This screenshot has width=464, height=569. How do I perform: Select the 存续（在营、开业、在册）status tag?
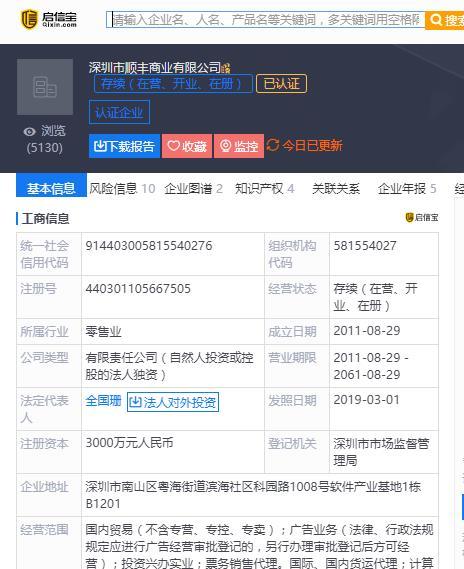(173, 84)
